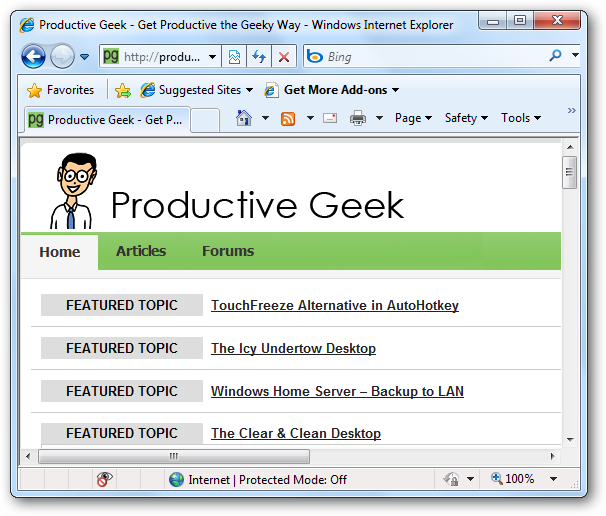Click the Refresh page icon

pos(259,57)
